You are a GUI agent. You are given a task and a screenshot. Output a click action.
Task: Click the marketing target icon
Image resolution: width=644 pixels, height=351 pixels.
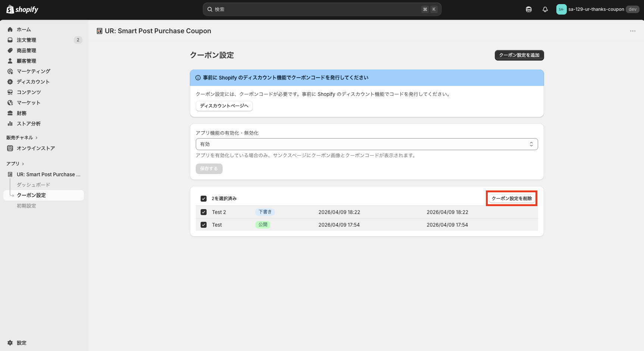point(10,71)
